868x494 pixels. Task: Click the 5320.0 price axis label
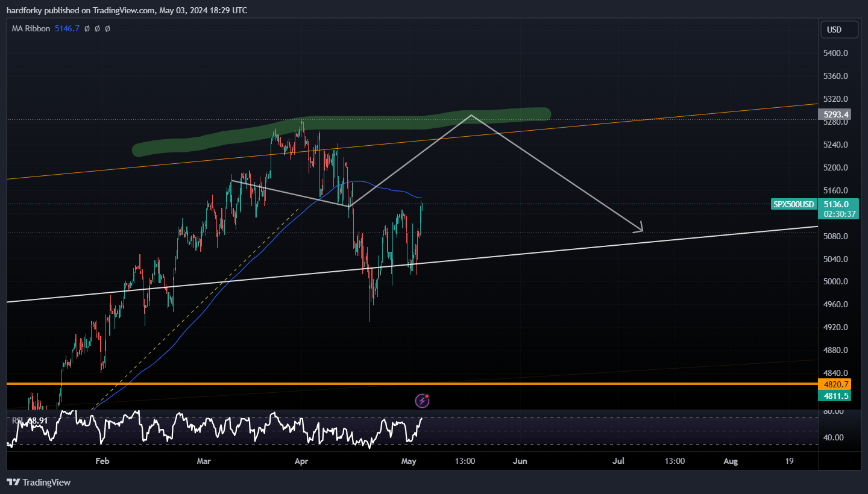click(835, 99)
